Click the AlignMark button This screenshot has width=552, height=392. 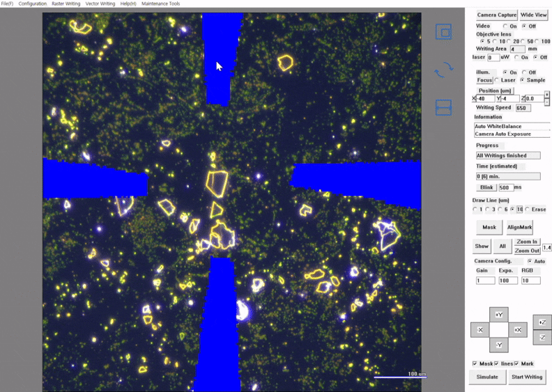point(520,227)
